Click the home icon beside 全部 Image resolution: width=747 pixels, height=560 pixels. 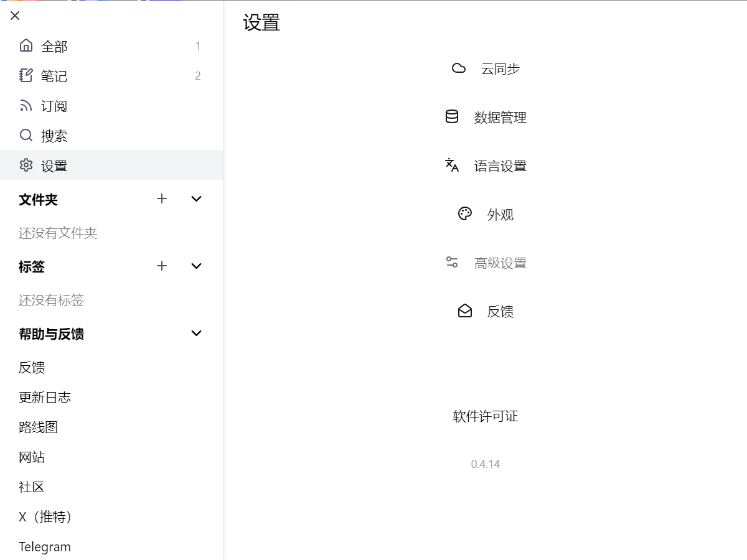tap(26, 45)
